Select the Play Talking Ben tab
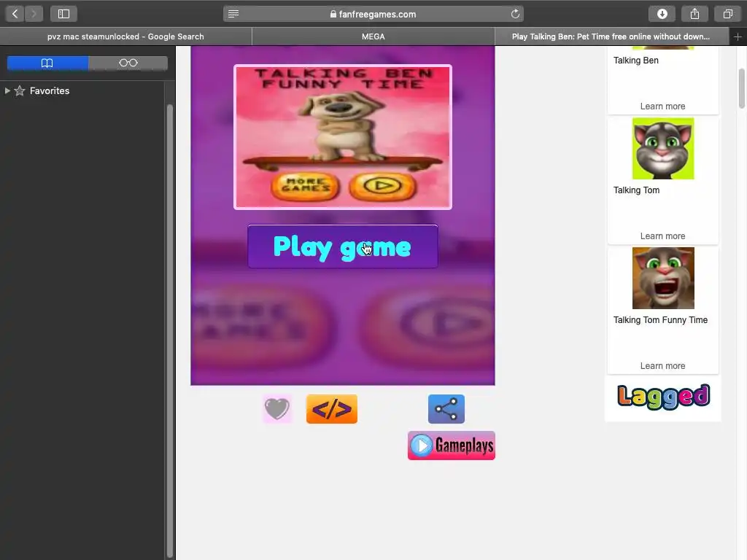Viewport: 747px width, 560px height. tap(612, 36)
